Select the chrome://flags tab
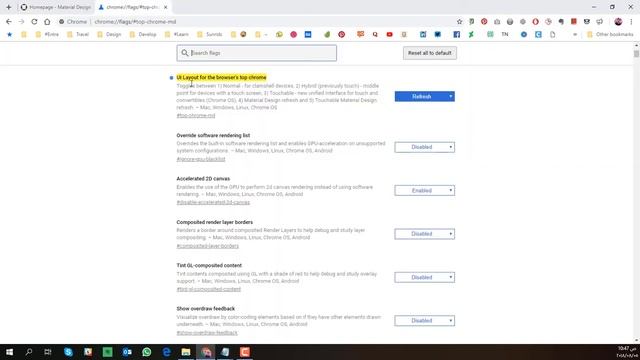640x360 pixels. click(131, 7)
